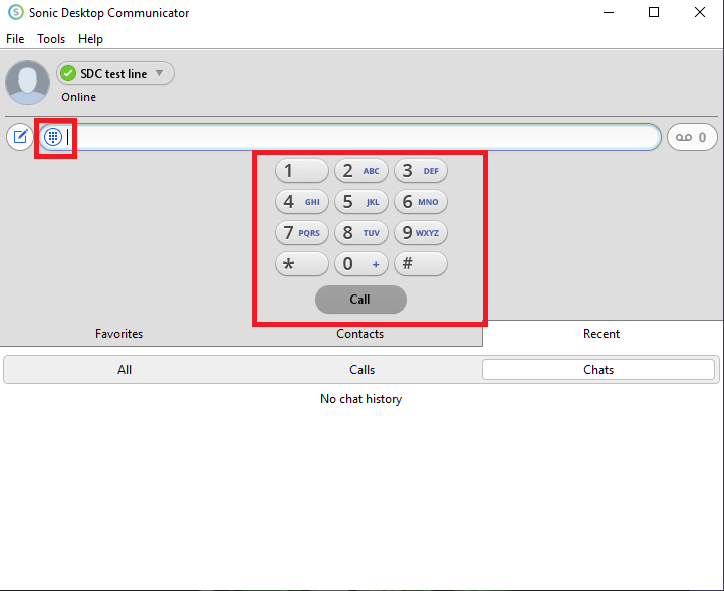Open the File menu
The height and width of the screenshot is (591, 724).
click(15, 39)
